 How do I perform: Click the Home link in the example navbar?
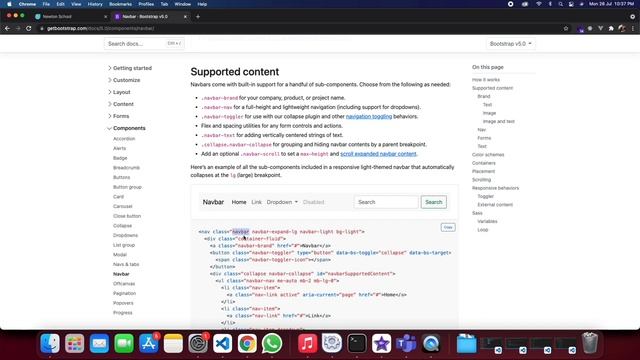239,202
